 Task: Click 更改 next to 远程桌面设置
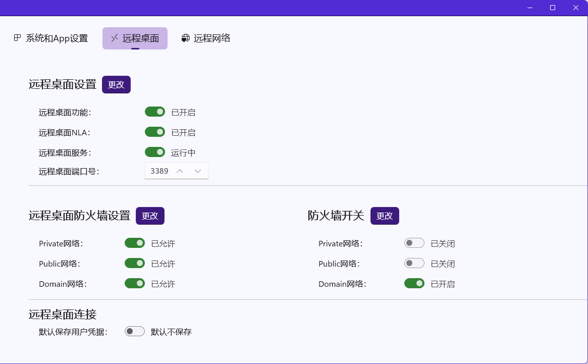[x=116, y=85]
